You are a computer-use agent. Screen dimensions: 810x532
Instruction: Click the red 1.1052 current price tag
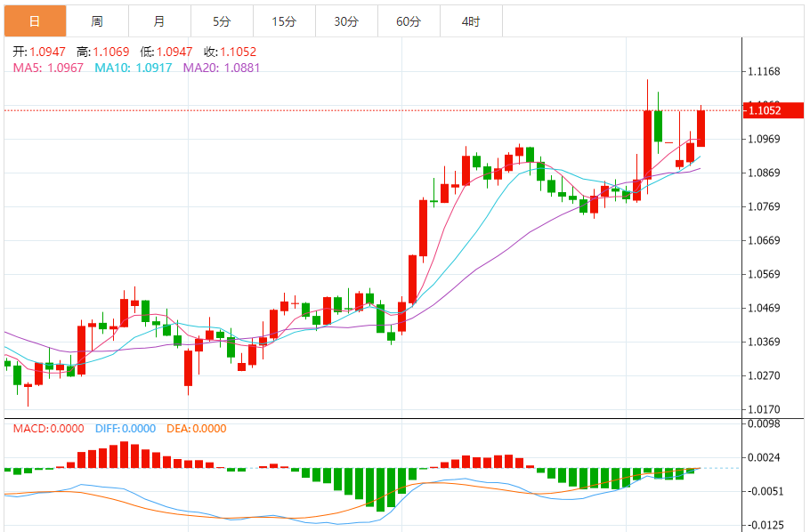(774, 110)
